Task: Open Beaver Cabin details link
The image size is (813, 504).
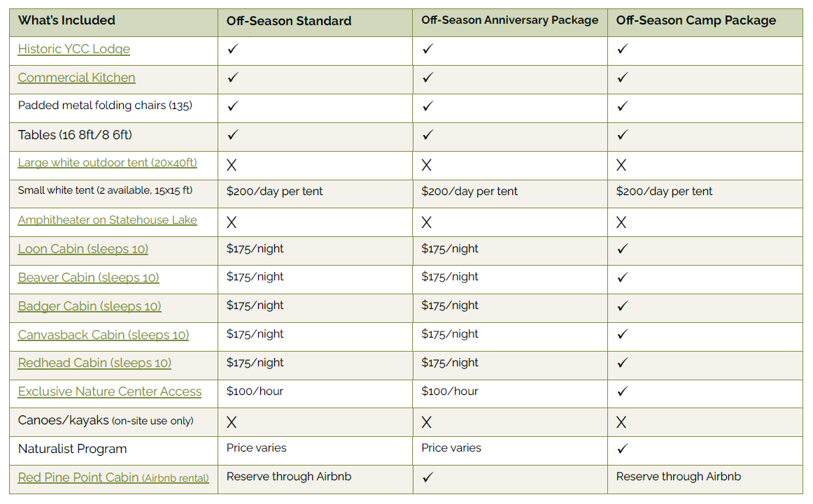Action: point(88,278)
